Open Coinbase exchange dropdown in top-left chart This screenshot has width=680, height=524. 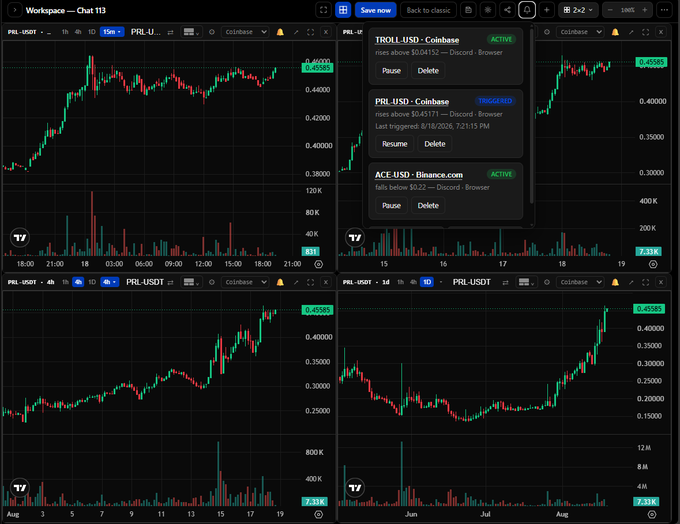point(245,32)
